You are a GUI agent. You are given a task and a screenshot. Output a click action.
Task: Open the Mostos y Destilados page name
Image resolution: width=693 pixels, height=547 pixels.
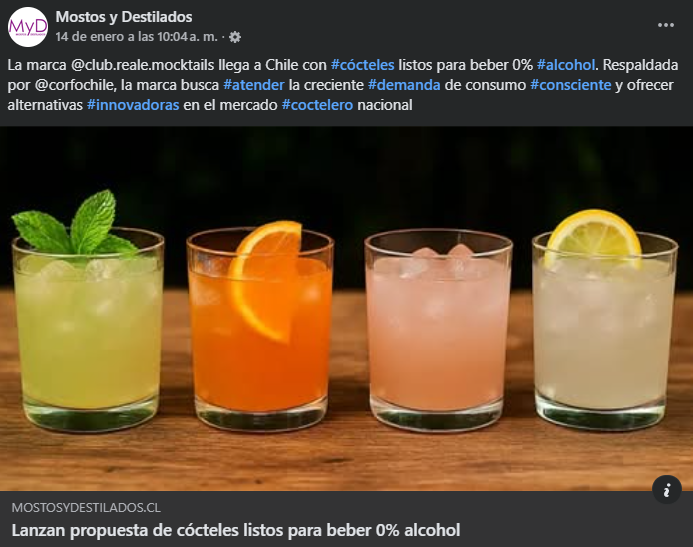124,17
